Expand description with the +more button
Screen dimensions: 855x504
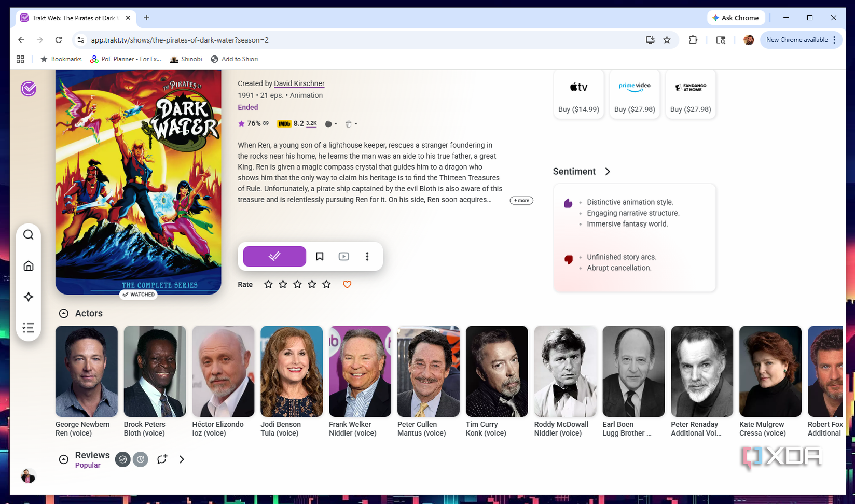521,200
